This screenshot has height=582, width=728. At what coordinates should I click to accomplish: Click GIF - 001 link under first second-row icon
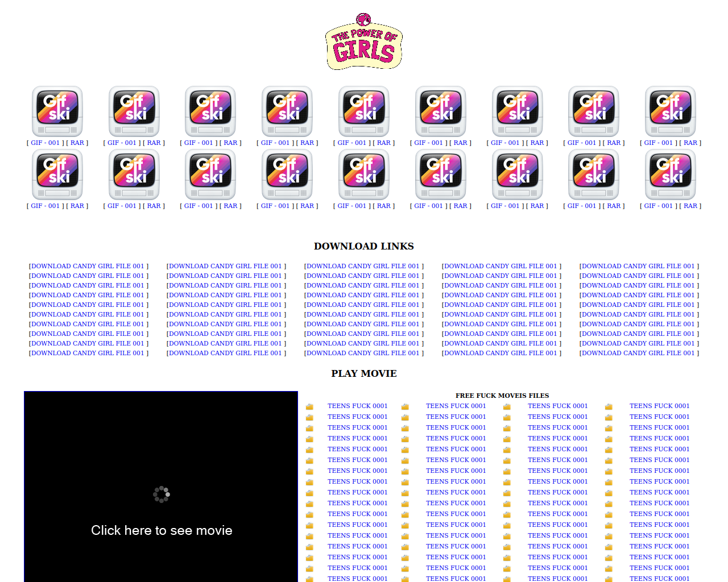pyautogui.click(x=45, y=206)
